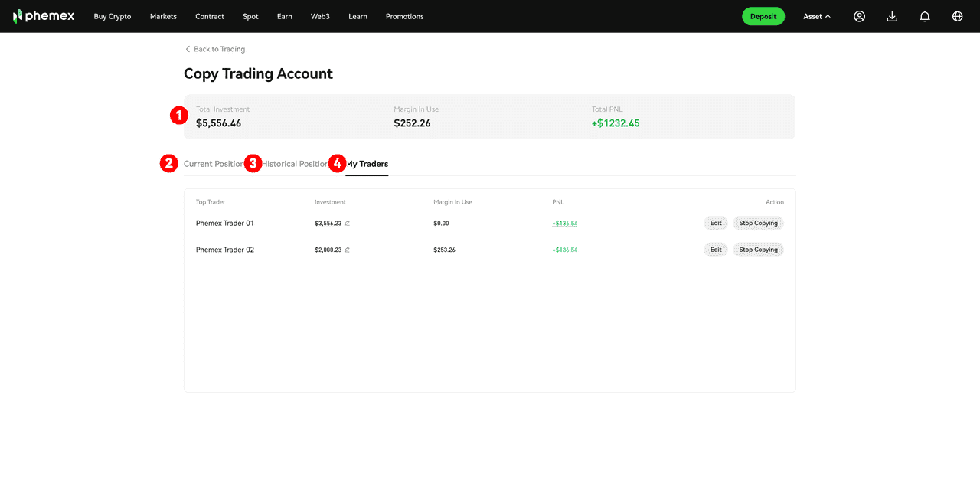Image resolution: width=980 pixels, height=490 pixels.
Task: Switch to the Current Positions tab
Action: 213,164
